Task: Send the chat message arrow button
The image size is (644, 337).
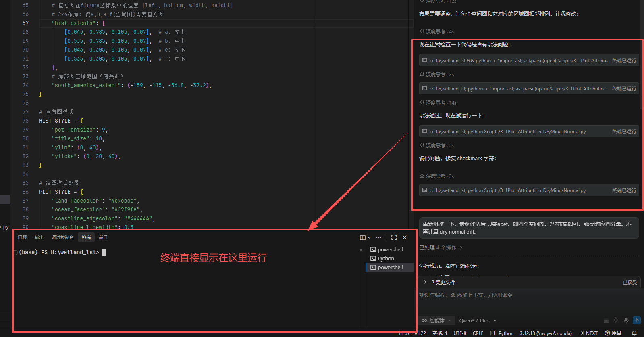Action: [x=637, y=320]
